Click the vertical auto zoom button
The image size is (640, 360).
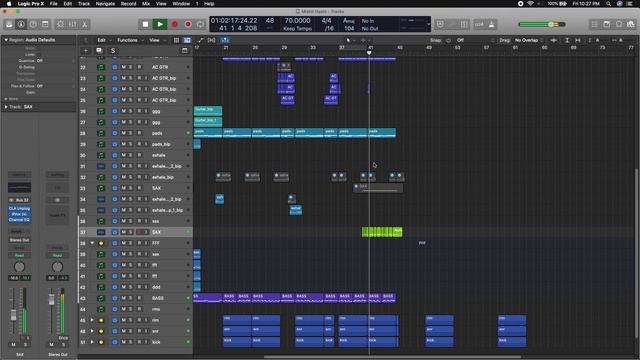pos(567,40)
